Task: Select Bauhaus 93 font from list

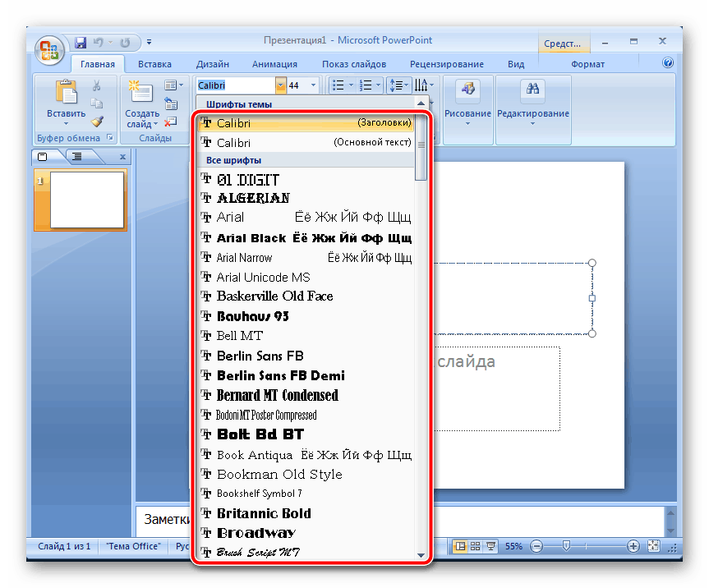Action: pyautogui.click(x=253, y=316)
